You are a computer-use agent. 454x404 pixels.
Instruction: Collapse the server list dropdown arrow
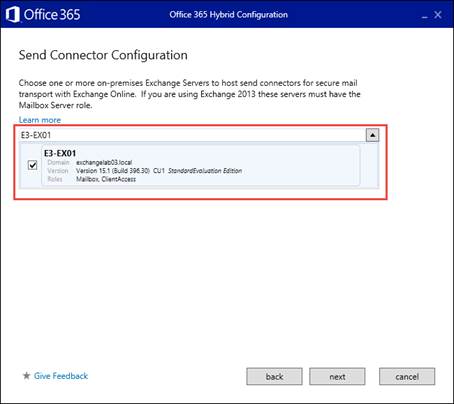(x=372, y=135)
